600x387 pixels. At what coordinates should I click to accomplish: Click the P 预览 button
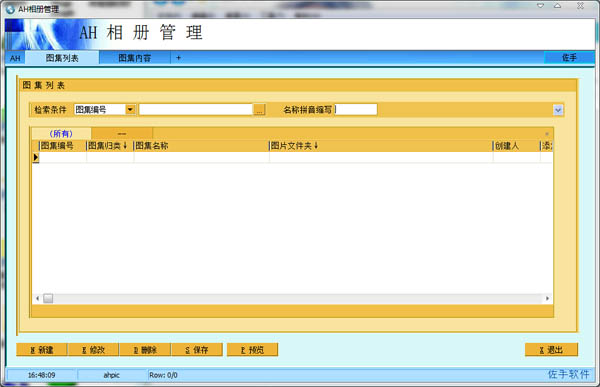pos(252,349)
